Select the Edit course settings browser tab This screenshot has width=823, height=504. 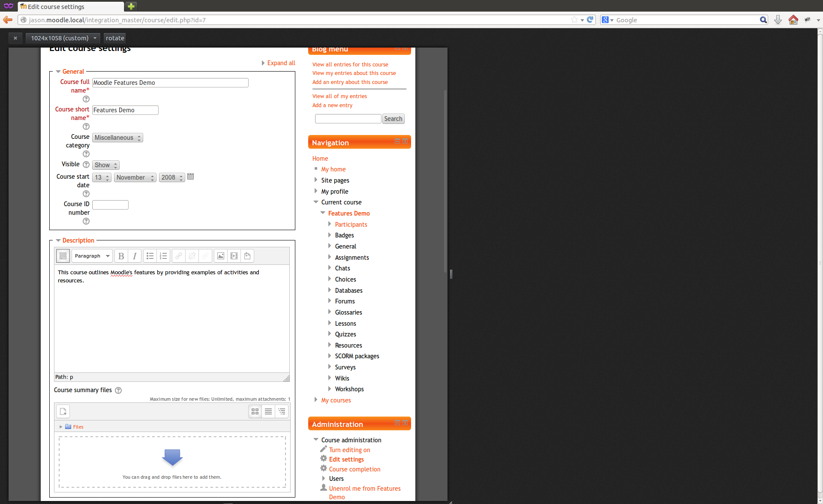point(71,6)
